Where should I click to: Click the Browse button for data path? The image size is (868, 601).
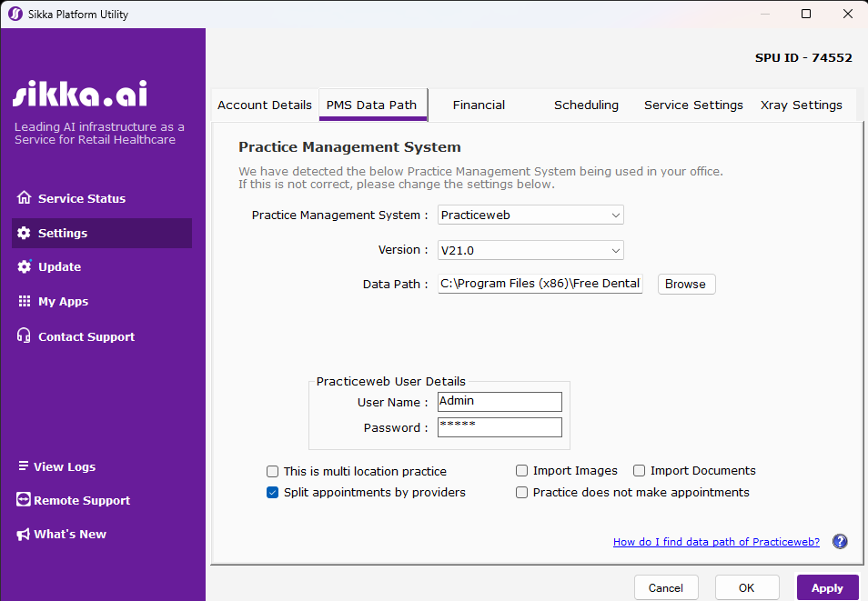686,284
